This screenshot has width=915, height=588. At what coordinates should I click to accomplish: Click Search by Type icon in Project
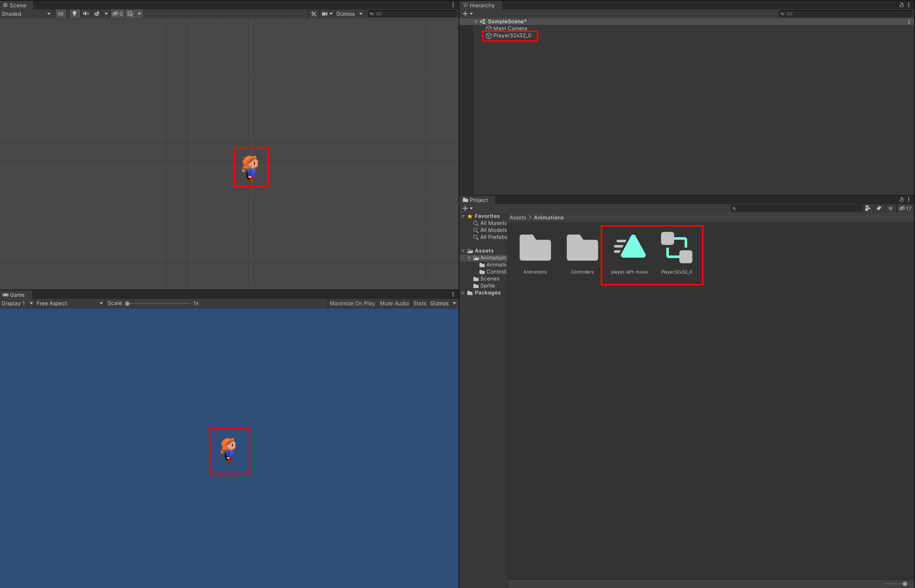868,208
